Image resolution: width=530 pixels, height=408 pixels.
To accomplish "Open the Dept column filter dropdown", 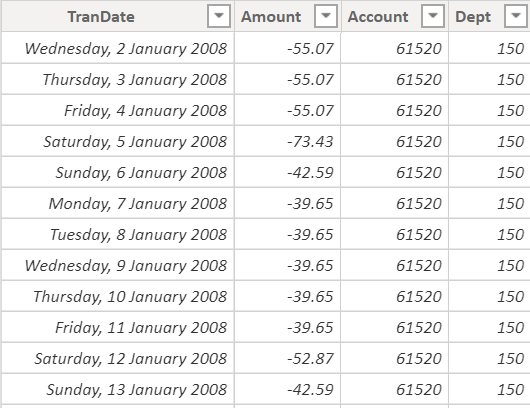I will tap(515, 16).
